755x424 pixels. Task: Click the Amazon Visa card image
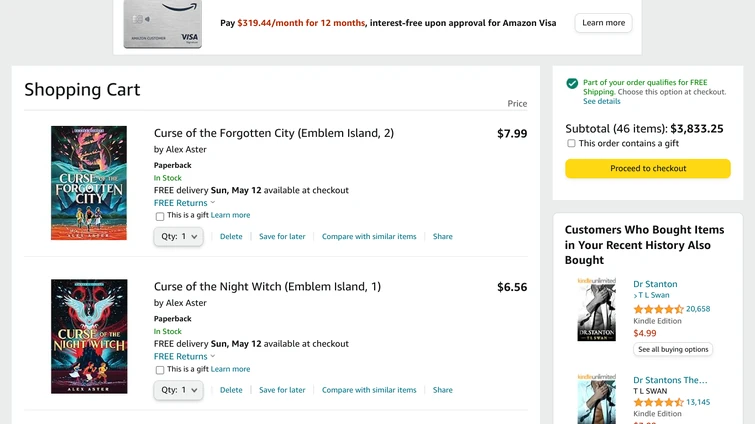162,24
